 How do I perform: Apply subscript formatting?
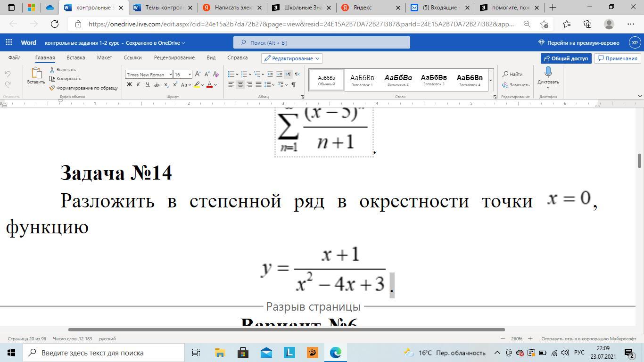pyautogui.click(x=166, y=85)
